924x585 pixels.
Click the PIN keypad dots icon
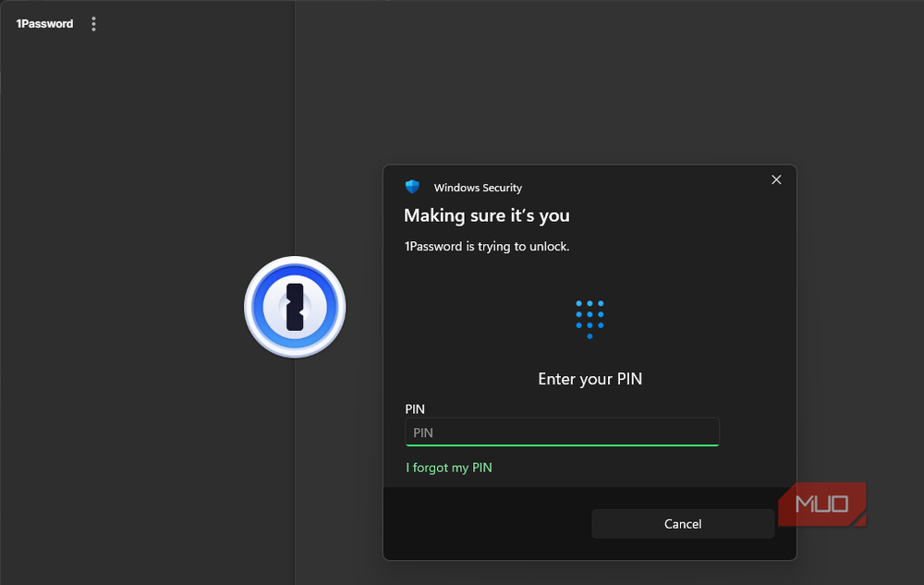[590, 320]
